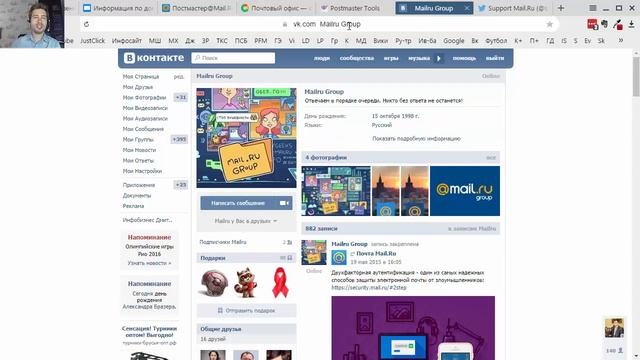Open помощь in VK header
The height and width of the screenshot is (360, 640).
coord(464,58)
